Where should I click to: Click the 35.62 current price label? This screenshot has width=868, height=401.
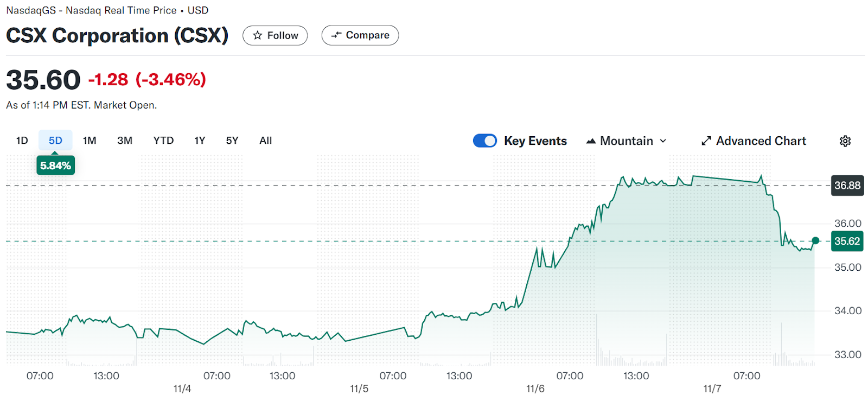pyautogui.click(x=847, y=241)
